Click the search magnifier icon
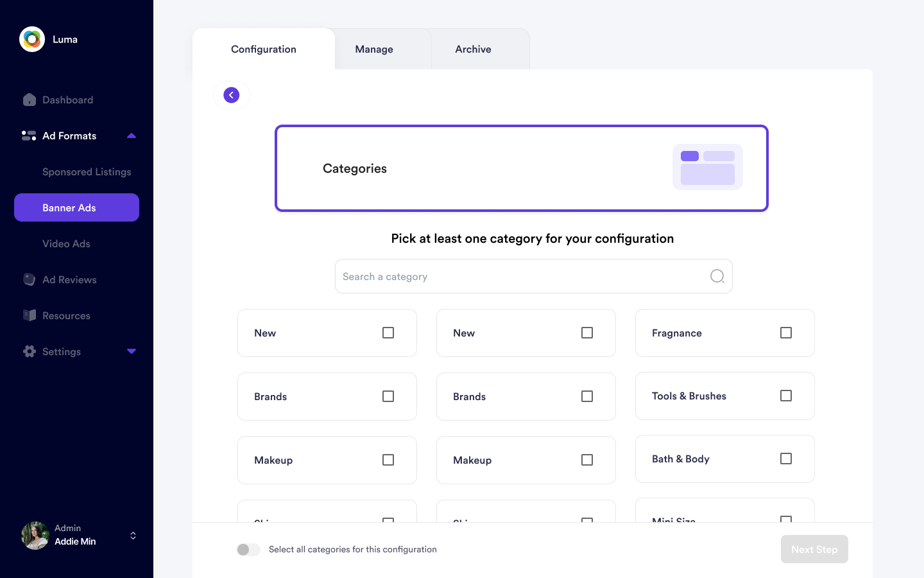 pyautogui.click(x=717, y=276)
